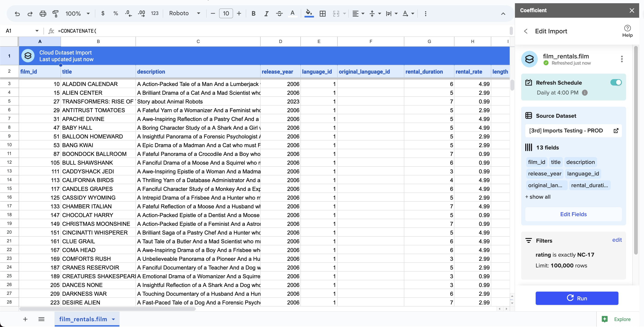
Task: Toggle italic formatting
Action: (x=266, y=13)
